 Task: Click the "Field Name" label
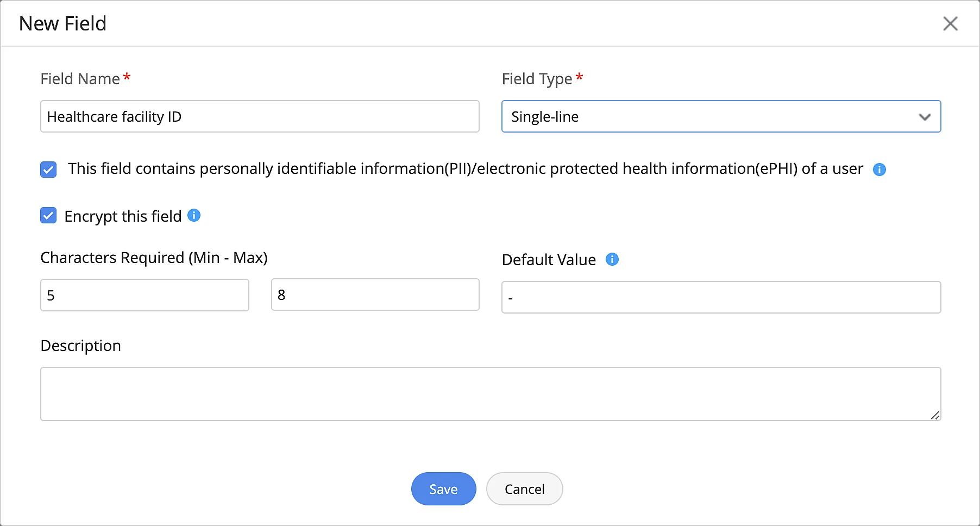pos(80,79)
